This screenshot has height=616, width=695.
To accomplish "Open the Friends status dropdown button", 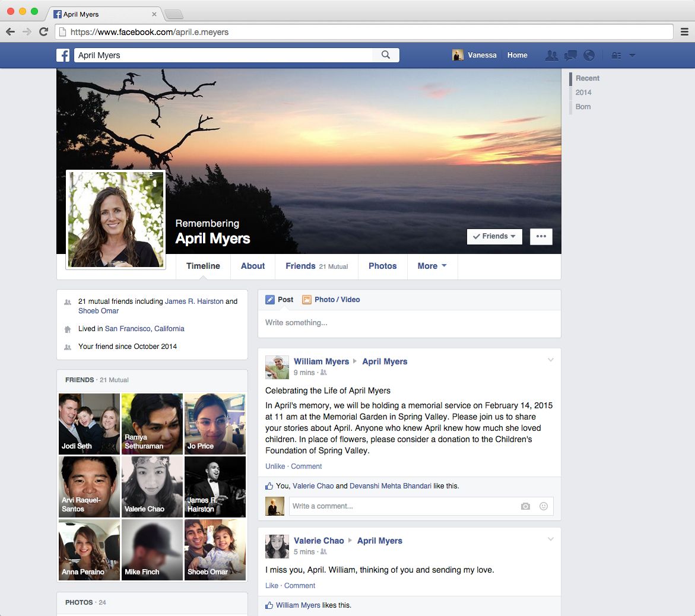I will [494, 236].
